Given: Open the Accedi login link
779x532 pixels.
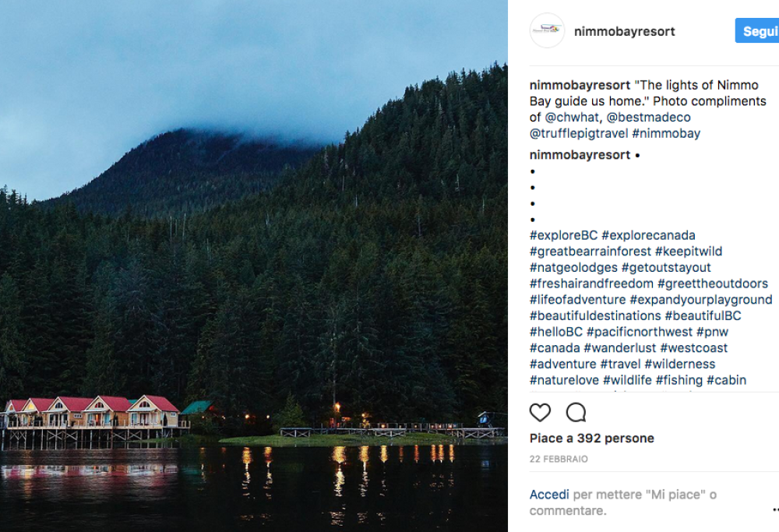Looking at the screenshot, I should point(549,495).
